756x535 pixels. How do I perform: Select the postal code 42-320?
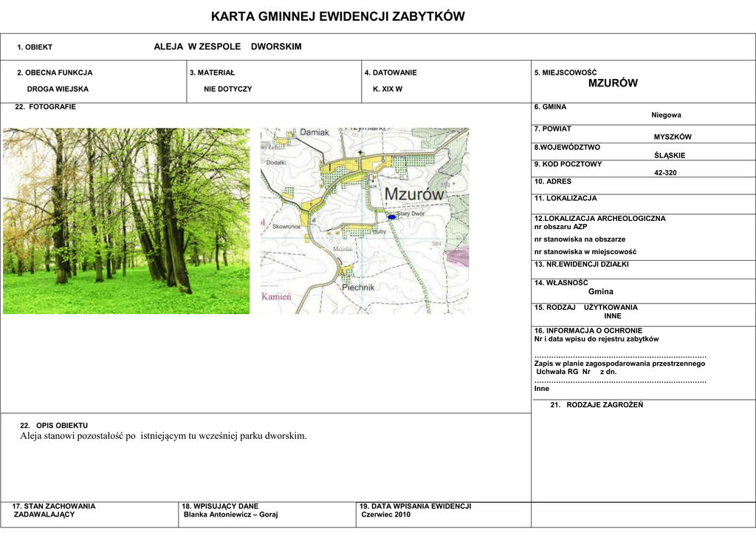click(x=665, y=173)
